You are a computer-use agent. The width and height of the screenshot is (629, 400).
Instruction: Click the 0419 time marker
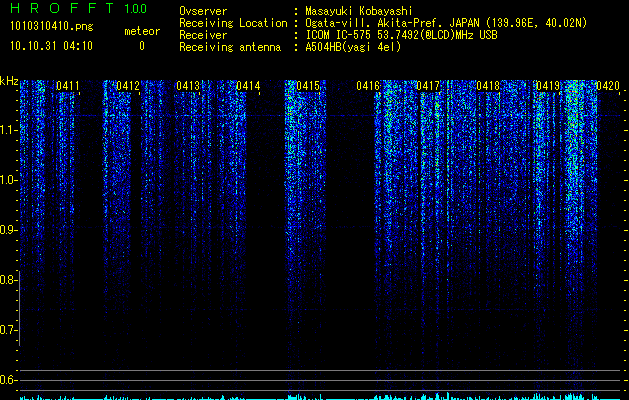(548, 86)
